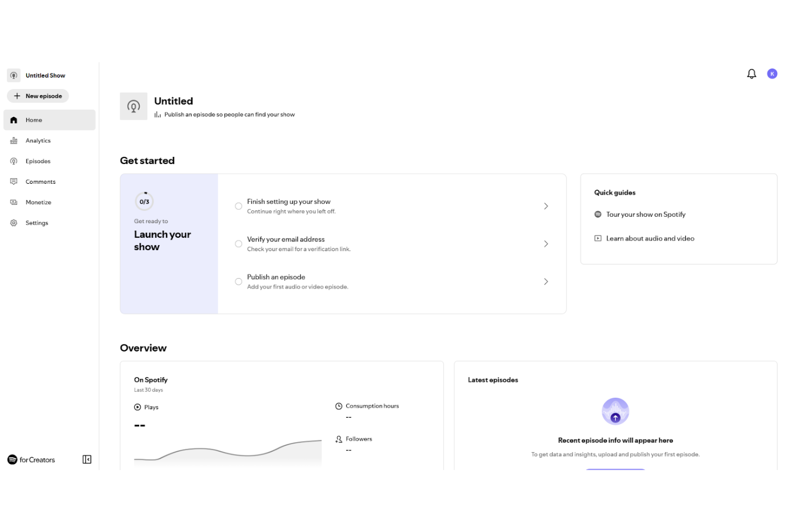Expand the Finish setting up your show chevron
The height and width of the screenshot is (532, 798).
click(x=546, y=206)
